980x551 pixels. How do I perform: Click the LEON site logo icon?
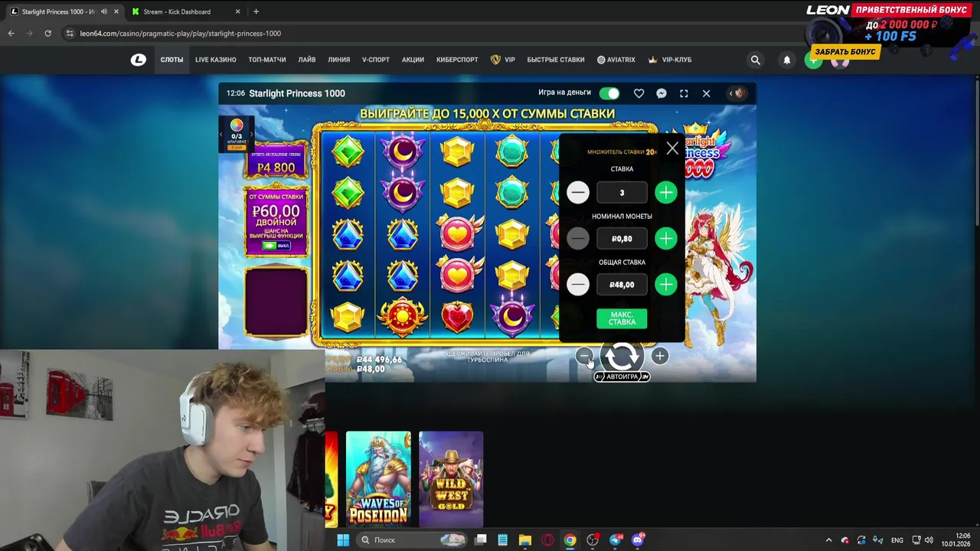[x=138, y=60]
